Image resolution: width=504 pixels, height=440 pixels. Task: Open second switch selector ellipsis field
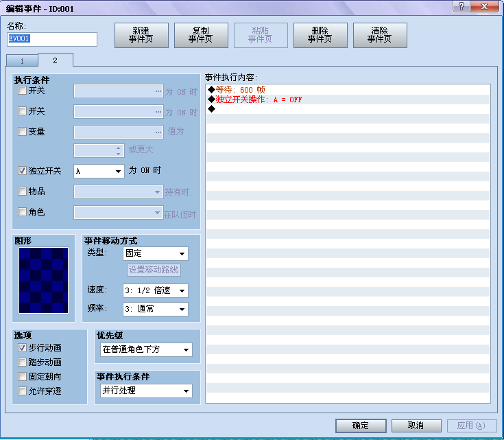pos(119,112)
